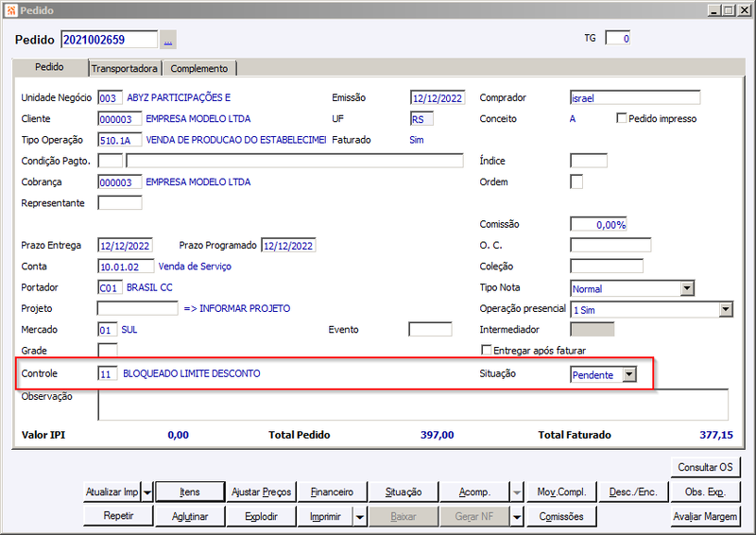Click the Itens button

coord(190,492)
